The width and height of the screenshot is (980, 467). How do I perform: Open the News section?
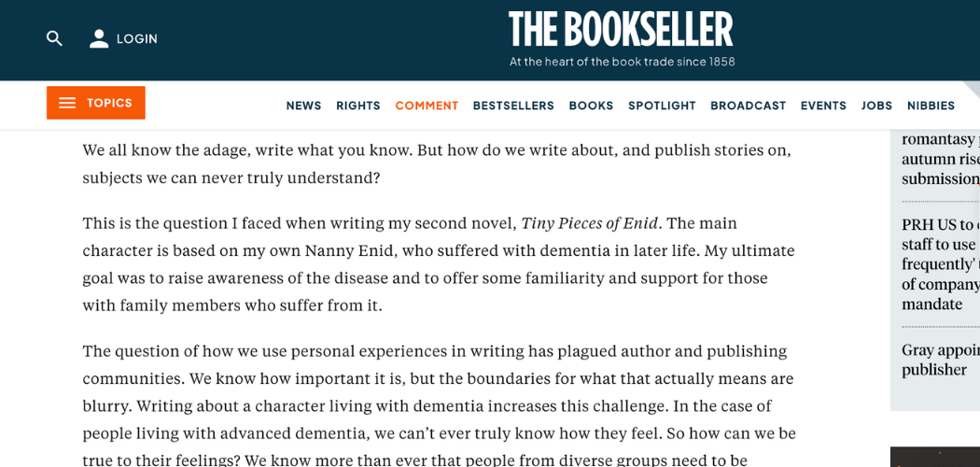coord(303,106)
